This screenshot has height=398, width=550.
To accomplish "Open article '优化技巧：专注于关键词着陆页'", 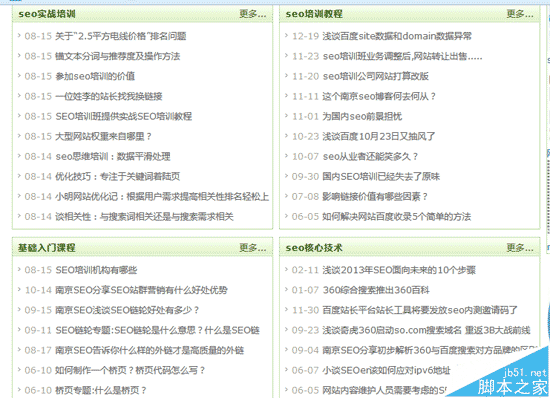I will click(118, 176).
